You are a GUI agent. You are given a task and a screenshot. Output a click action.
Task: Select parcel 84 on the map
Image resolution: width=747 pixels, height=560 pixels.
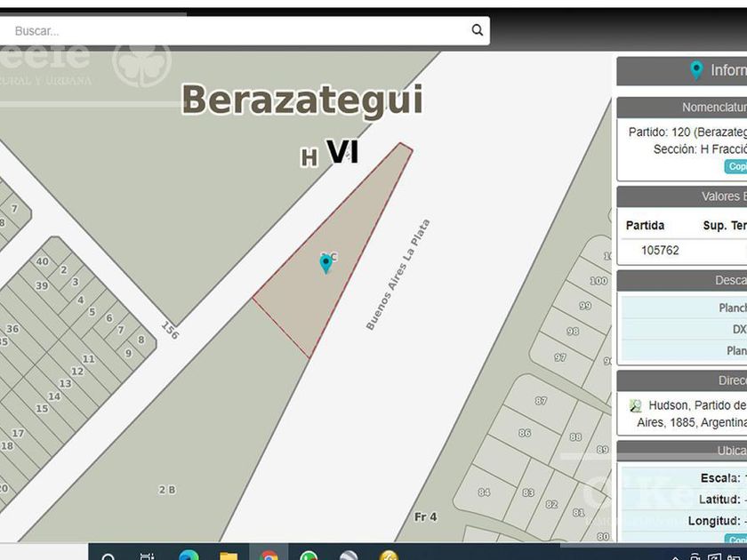click(484, 492)
